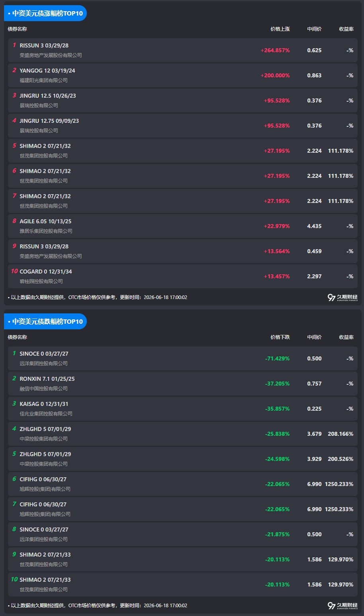
Task: Select the -25.838% value
Action: (x=278, y=434)
